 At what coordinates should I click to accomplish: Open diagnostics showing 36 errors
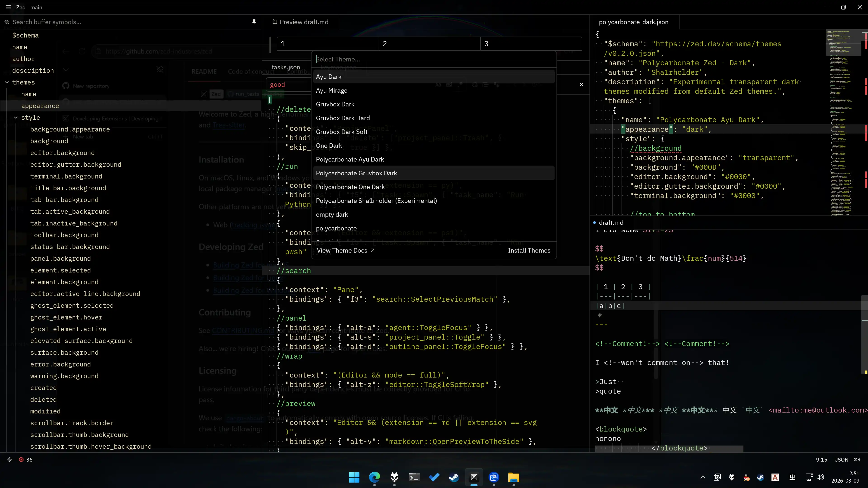(26, 460)
